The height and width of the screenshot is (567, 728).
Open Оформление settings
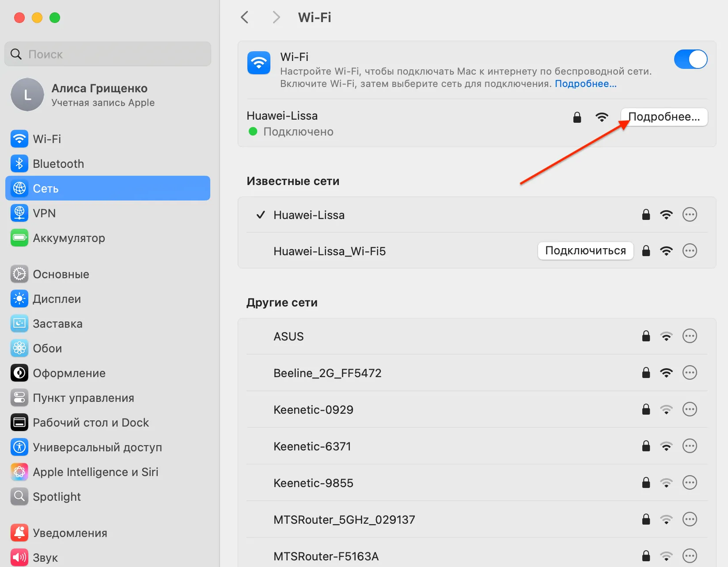tap(108, 373)
